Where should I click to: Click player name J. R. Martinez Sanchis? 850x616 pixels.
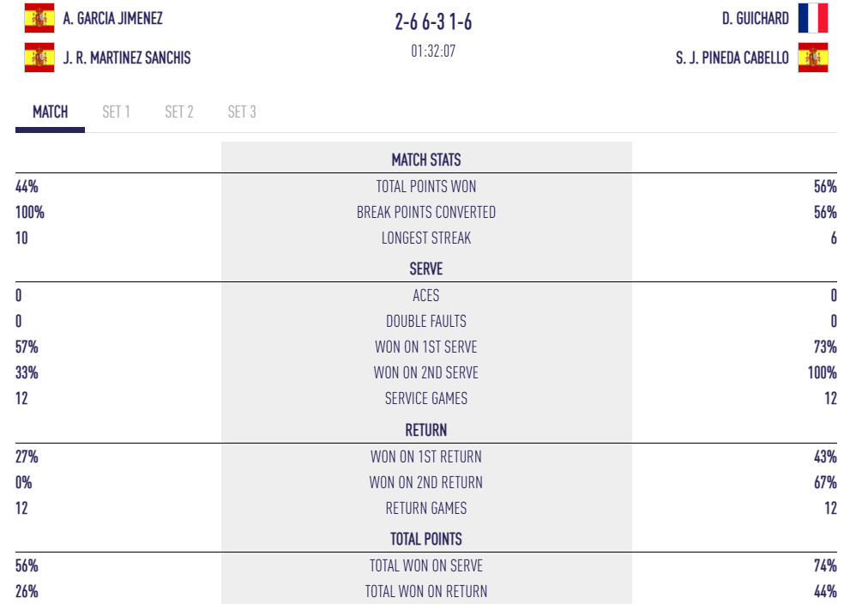tap(127, 58)
